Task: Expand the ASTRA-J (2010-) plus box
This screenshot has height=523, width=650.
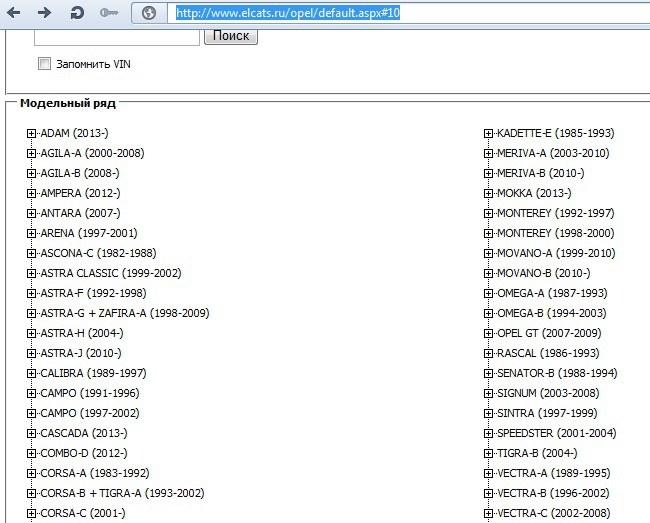Action: 32,354
